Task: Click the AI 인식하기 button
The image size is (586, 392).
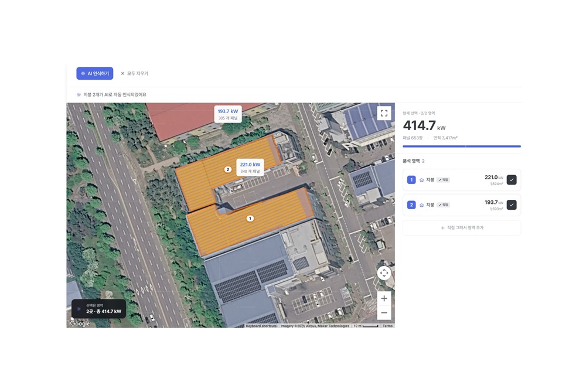Action: 94,73
